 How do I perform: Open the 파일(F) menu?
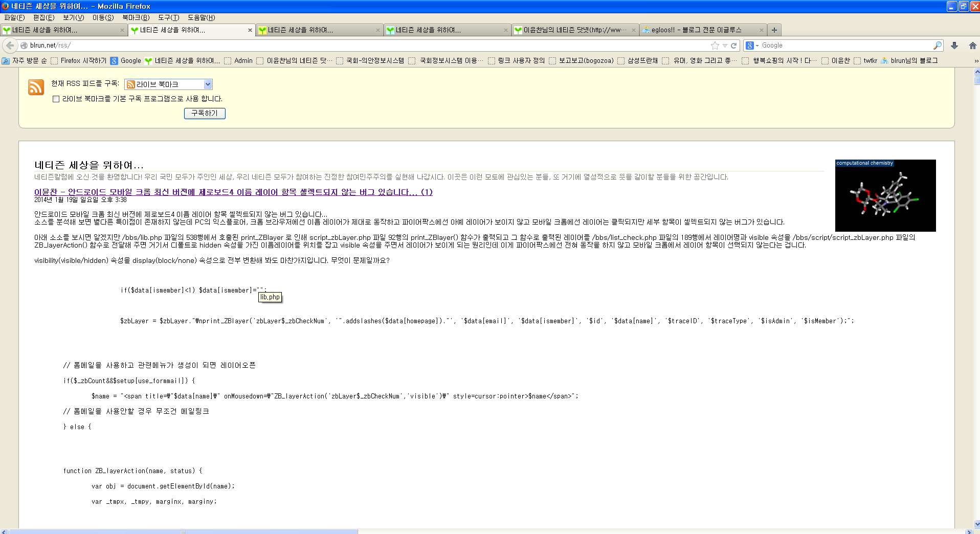[x=14, y=17]
